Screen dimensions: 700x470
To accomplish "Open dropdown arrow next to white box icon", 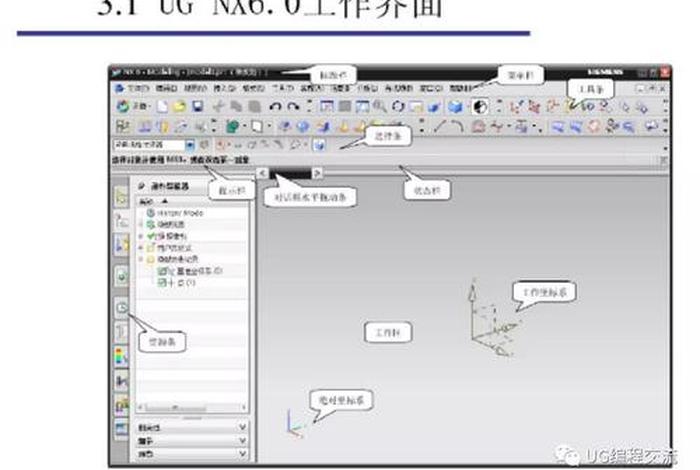I will pos(269,127).
